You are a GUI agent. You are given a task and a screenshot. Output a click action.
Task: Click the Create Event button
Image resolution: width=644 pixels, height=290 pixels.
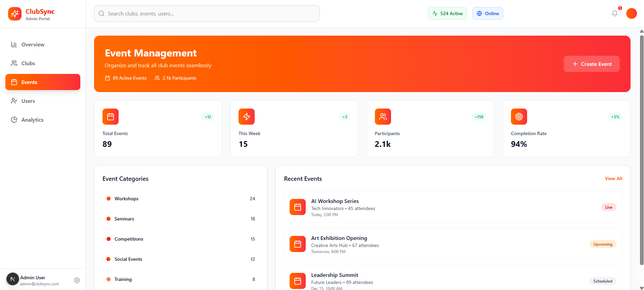click(x=592, y=64)
